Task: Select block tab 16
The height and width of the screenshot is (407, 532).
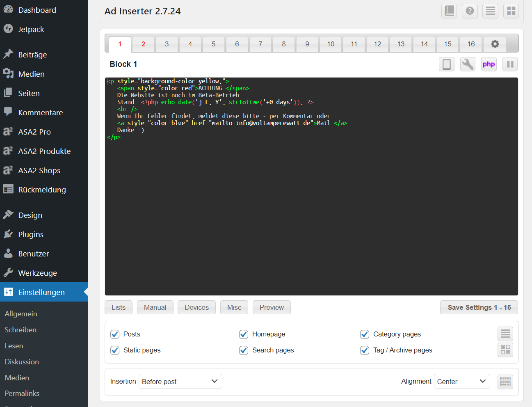Action: [x=471, y=44]
